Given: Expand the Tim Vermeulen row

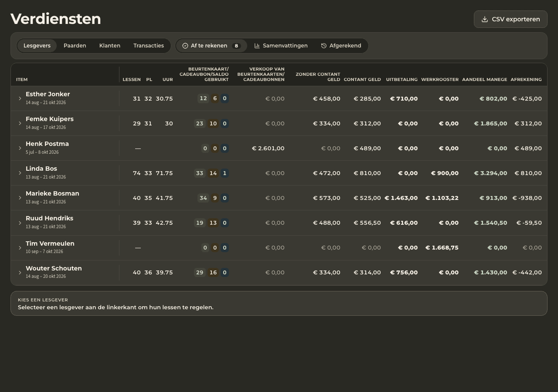Looking at the screenshot, I should [20, 248].
